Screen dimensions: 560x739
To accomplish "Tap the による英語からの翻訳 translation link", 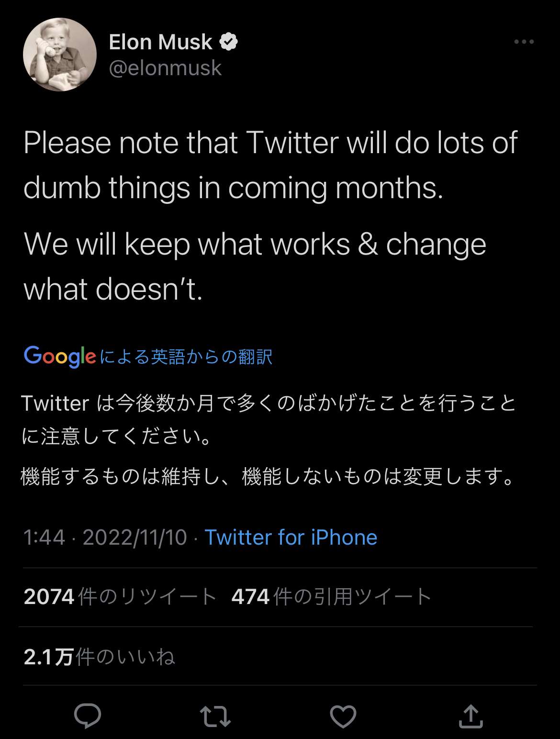I will coord(187,357).
